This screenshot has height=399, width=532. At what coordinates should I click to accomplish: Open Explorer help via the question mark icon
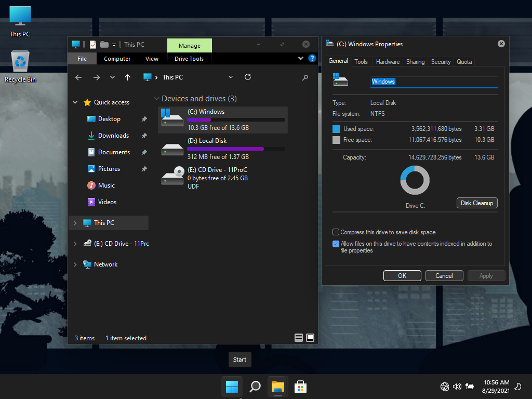tap(312, 58)
